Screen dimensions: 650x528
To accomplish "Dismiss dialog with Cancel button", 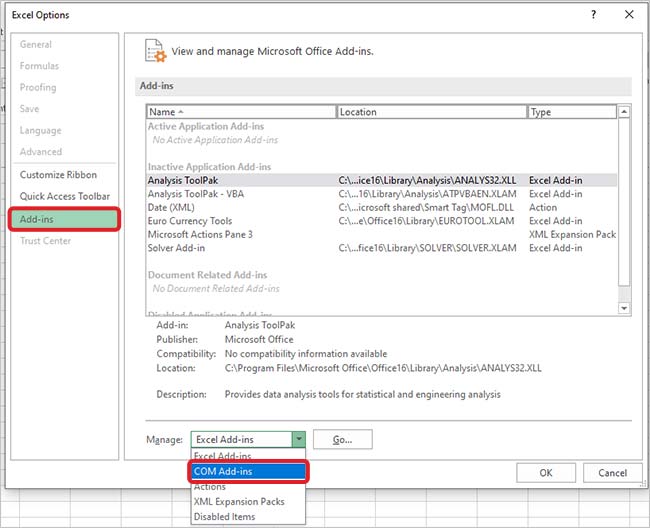I will pyautogui.click(x=612, y=473).
